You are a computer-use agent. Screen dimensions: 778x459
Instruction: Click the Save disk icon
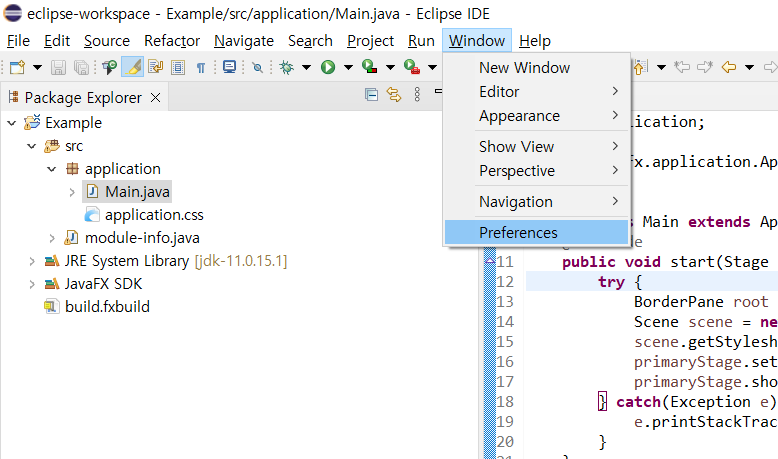pyautogui.click(x=58, y=67)
